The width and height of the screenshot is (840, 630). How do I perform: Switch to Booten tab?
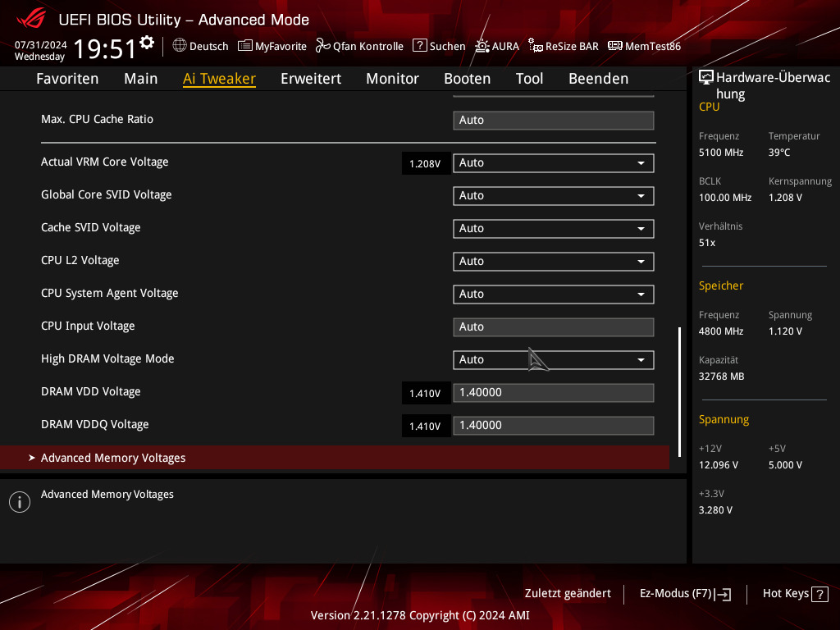point(467,79)
